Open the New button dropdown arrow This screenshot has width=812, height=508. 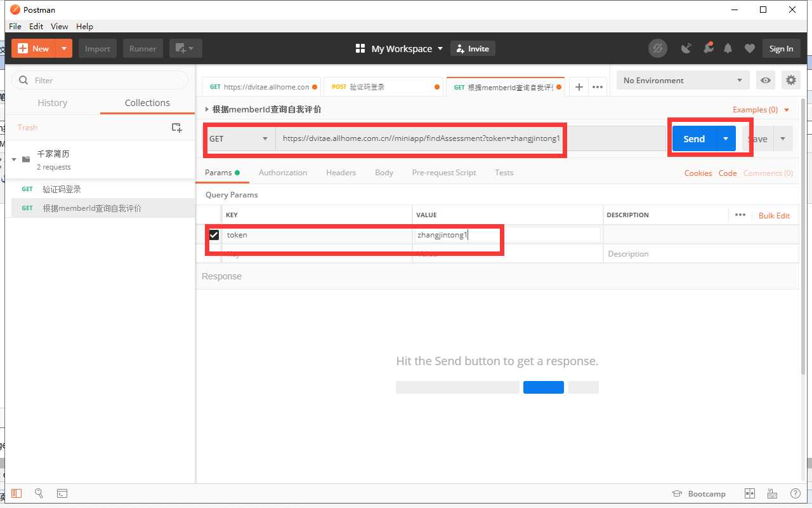pyautogui.click(x=64, y=48)
